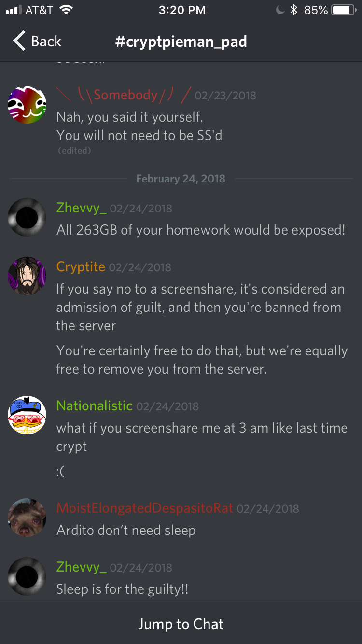
Task: Open Zhevvy_'s black eye avatar near 263GB message
Action: [27, 218]
